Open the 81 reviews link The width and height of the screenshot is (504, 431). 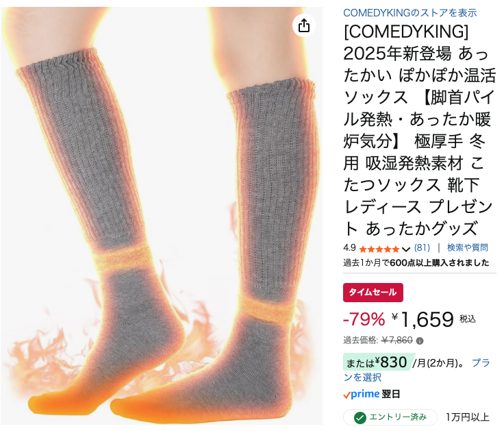point(422,247)
